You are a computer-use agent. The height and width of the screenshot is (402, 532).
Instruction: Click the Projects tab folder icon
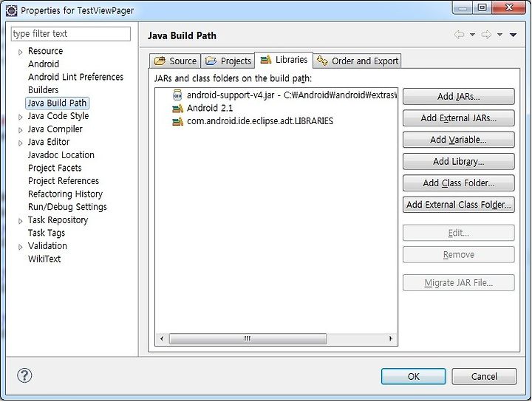pyautogui.click(x=211, y=61)
